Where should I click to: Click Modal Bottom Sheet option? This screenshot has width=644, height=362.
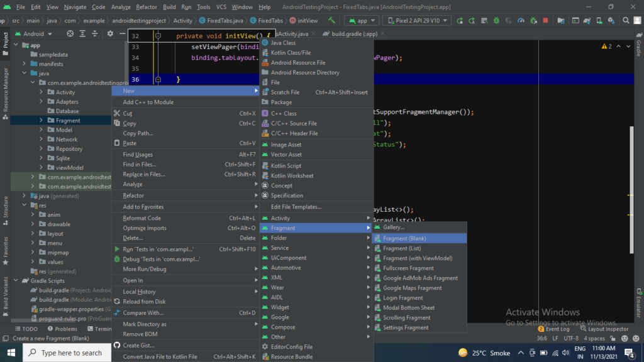click(x=419, y=307)
